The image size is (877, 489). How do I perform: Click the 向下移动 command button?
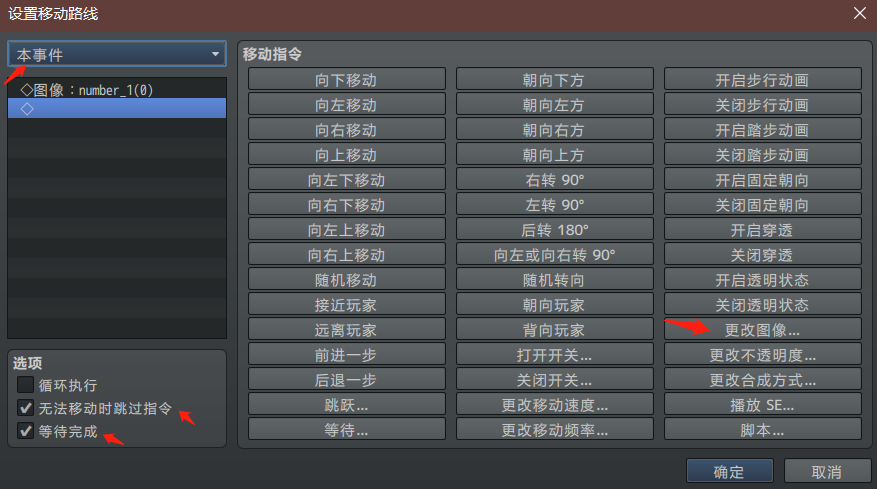coord(347,79)
